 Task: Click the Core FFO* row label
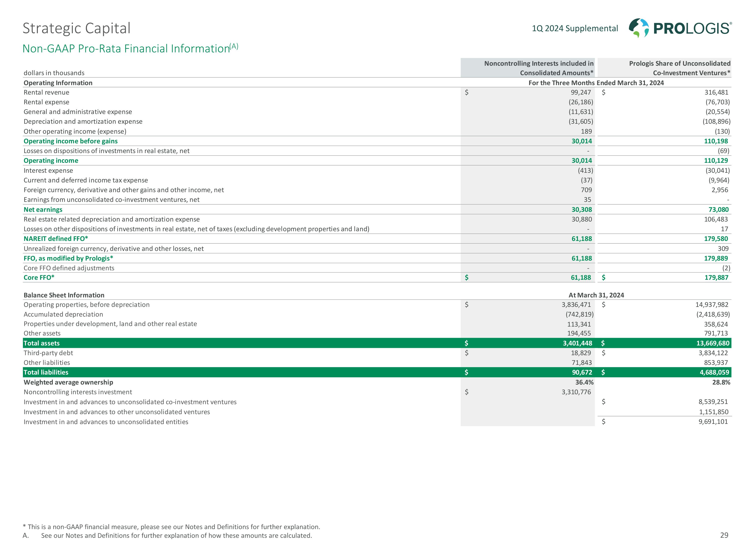(39, 278)
